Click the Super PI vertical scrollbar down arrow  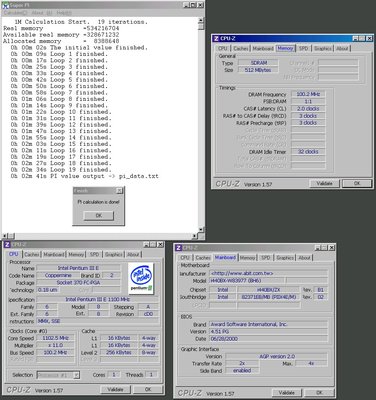click(x=201, y=230)
